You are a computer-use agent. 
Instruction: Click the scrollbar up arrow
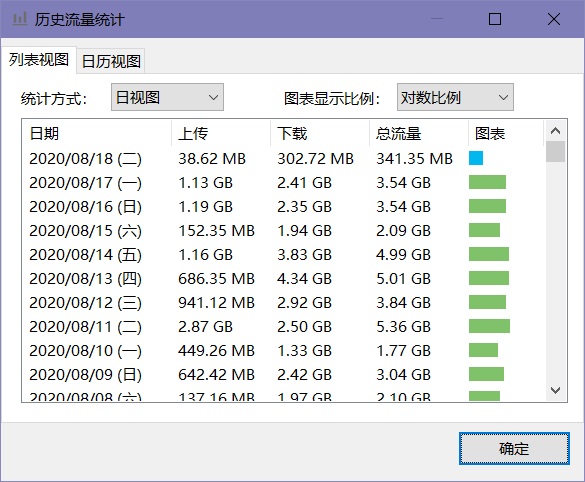click(555, 131)
